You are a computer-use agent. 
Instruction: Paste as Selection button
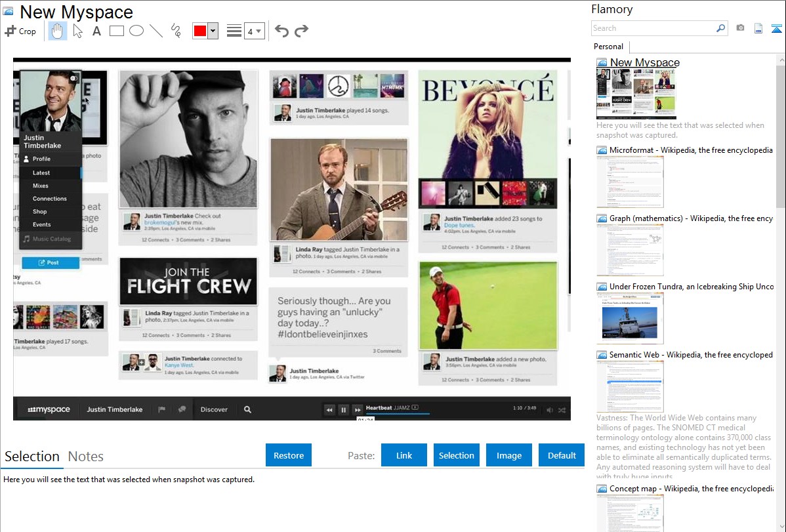tap(456, 455)
